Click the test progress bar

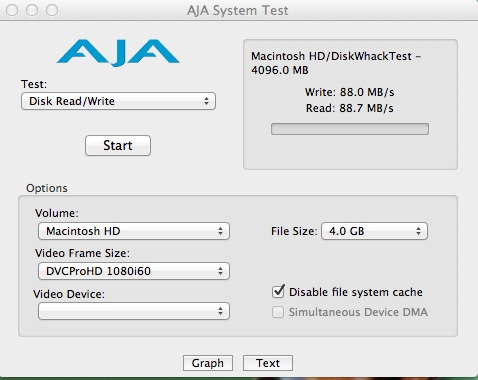[350, 129]
